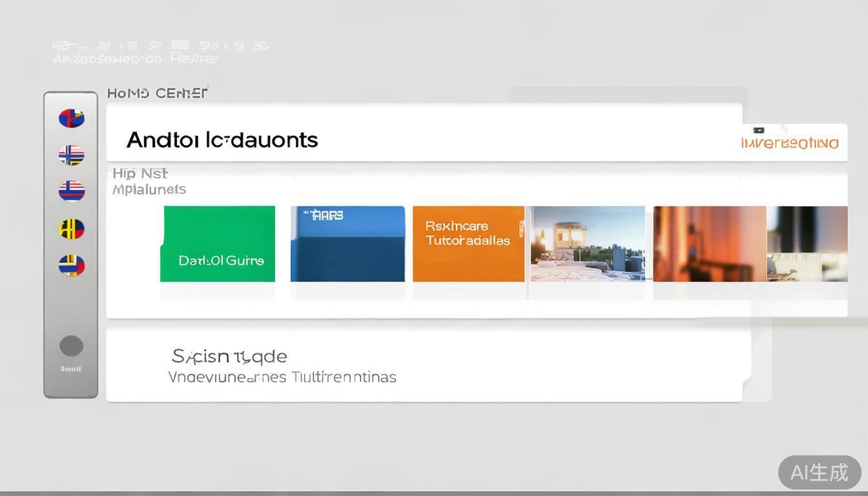Select the fifth flag icon in the sidebar
The image size is (868, 496).
[72, 265]
